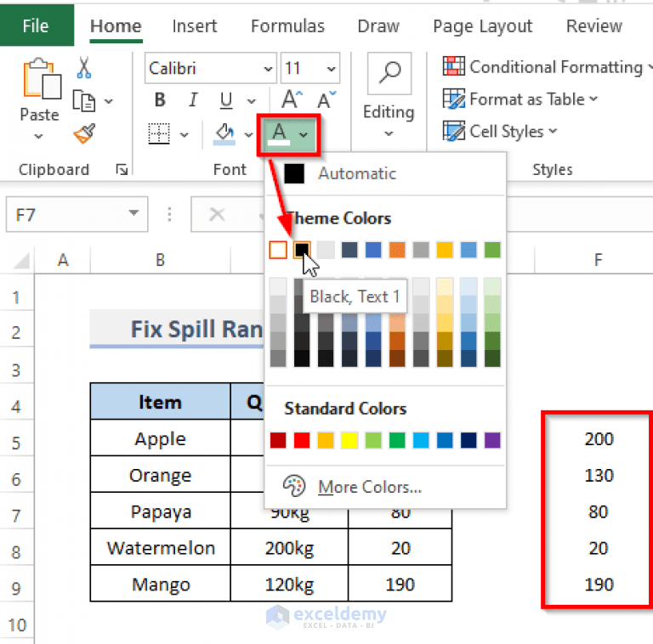Open Cell Styles menu
Viewport: 653px width, 644px height.
tap(500, 132)
